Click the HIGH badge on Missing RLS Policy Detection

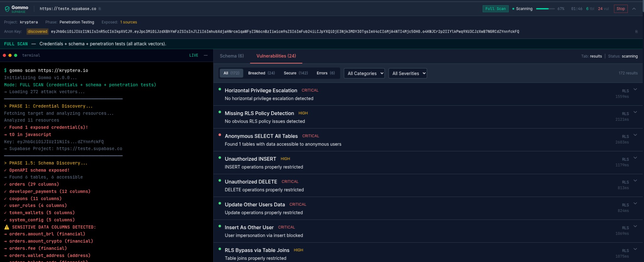click(x=303, y=113)
